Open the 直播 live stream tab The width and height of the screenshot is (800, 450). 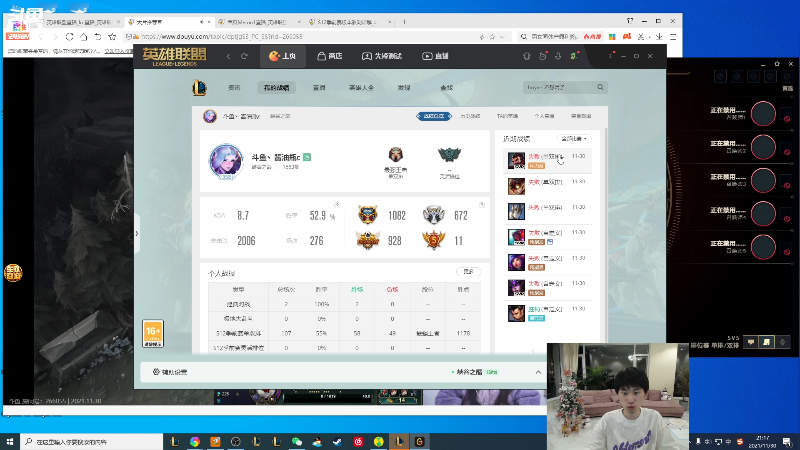pyautogui.click(x=435, y=56)
